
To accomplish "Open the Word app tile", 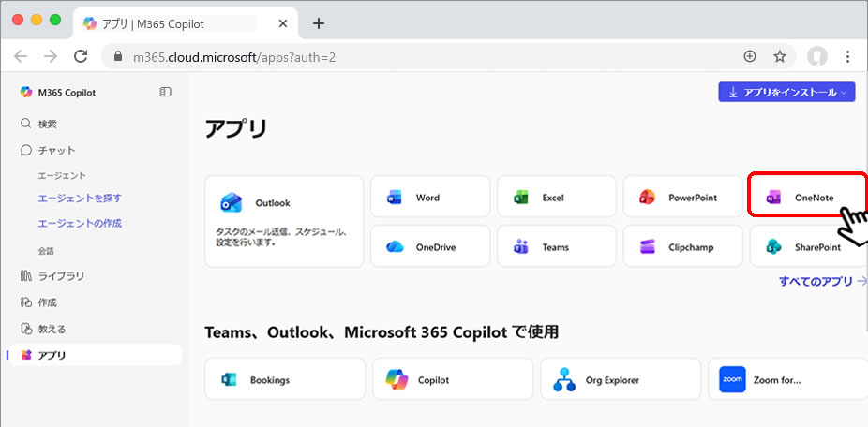I will [x=429, y=198].
